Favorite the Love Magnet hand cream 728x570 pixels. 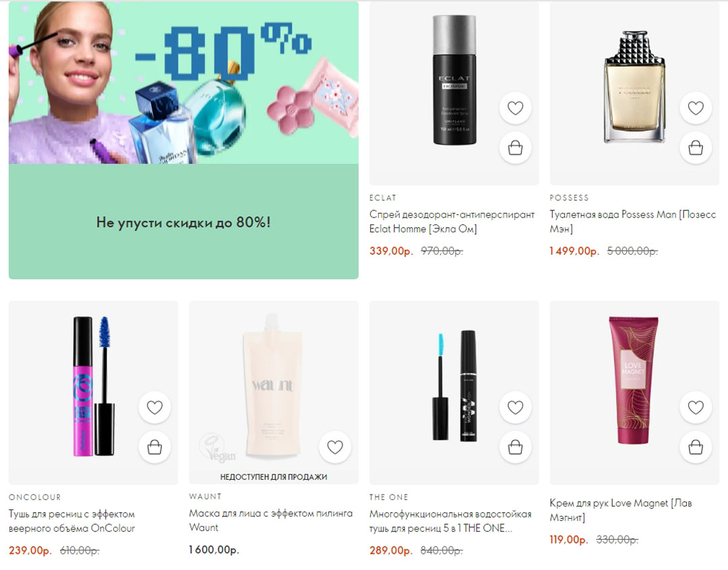pos(696,407)
